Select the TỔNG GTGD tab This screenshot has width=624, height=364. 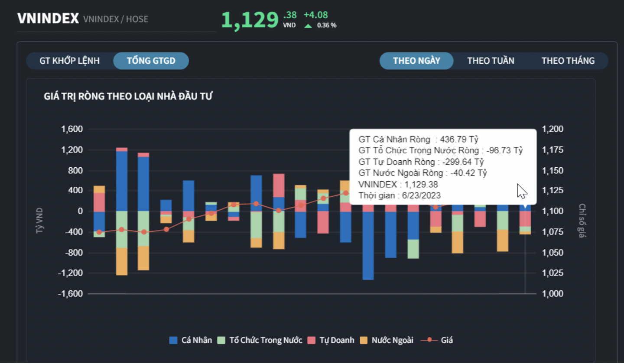151,61
